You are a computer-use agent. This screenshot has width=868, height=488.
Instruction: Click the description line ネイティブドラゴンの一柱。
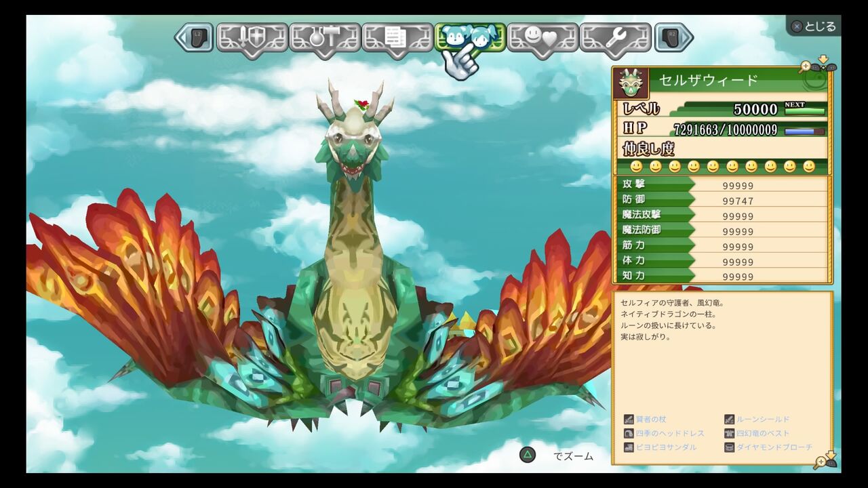tap(668, 314)
